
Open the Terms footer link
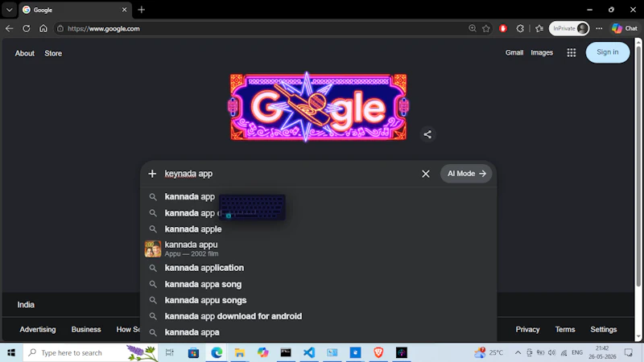click(x=565, y=330)
